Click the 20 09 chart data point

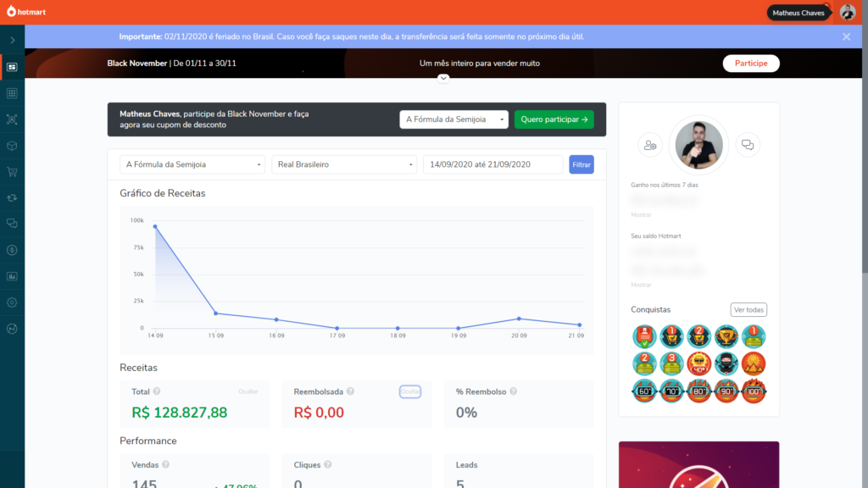519,319
